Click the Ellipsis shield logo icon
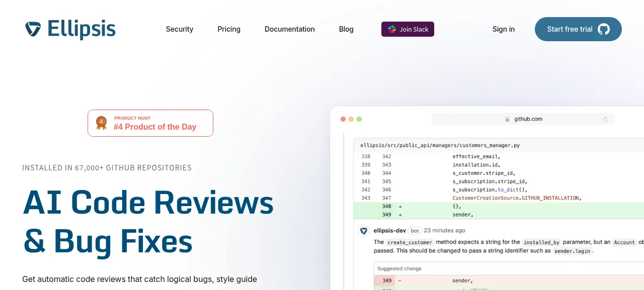 (33, 29)
